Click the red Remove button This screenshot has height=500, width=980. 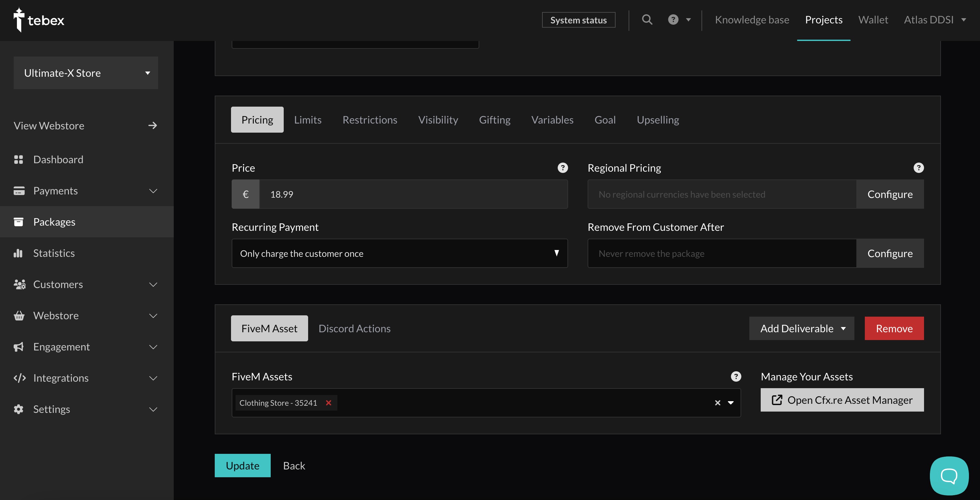(894, 328)
